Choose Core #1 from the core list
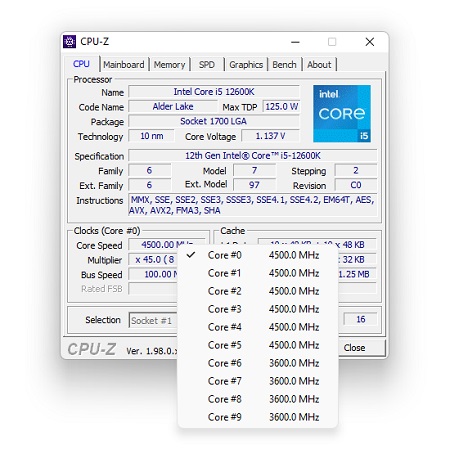Screen dimensions: 450x450 [x=258, y=273]
